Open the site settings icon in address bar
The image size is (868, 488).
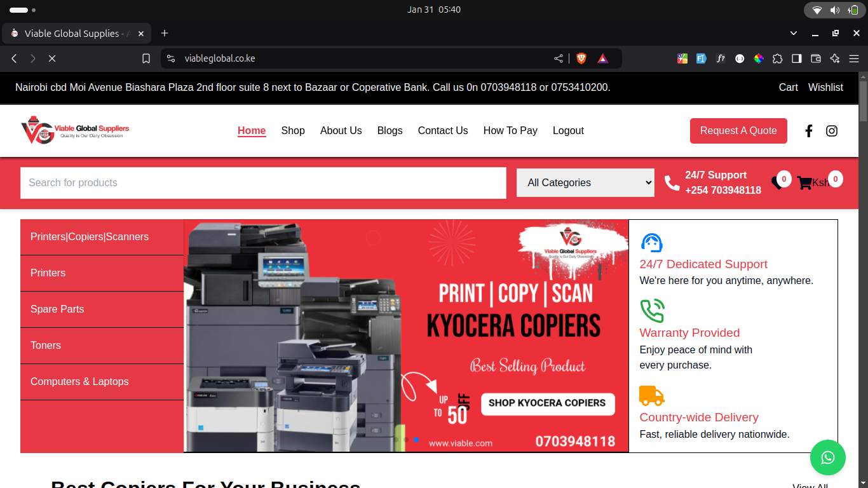pos(170,58)
